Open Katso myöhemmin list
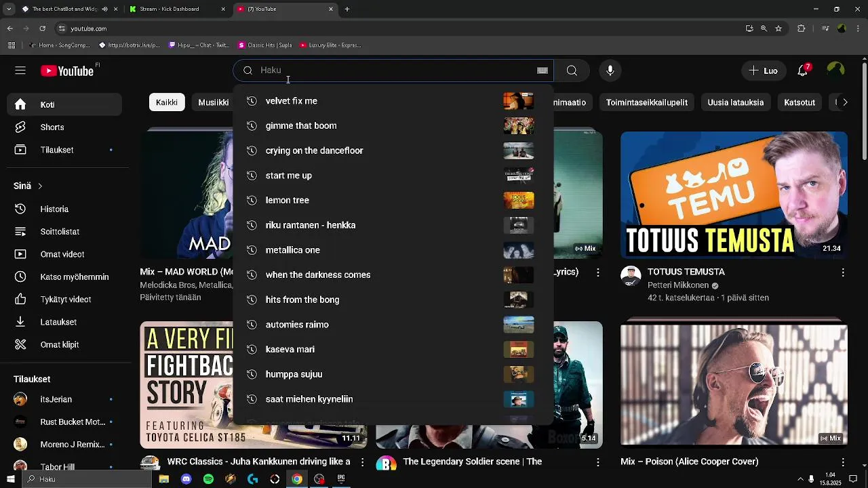The height and width of the screenshot is (488, 868). (x=65, y=277)
